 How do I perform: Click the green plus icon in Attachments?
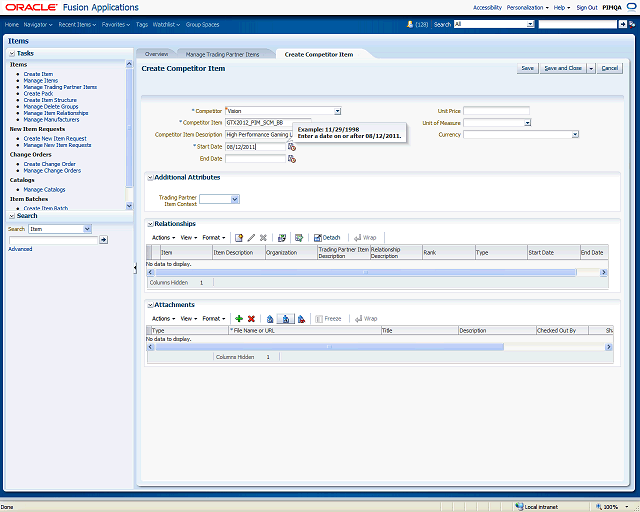click(x=239, y=318)
